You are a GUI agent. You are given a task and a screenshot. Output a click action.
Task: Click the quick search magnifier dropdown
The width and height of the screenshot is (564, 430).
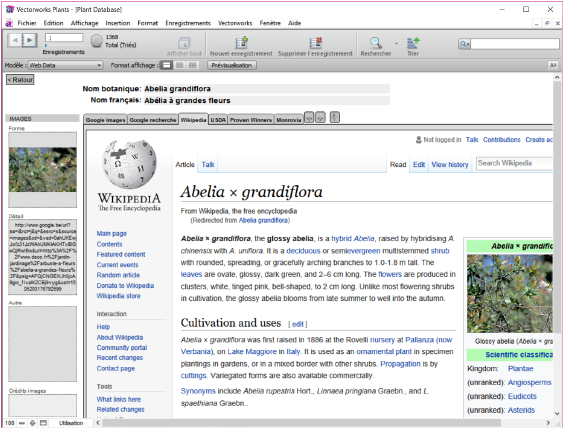(x=464, y=44)
